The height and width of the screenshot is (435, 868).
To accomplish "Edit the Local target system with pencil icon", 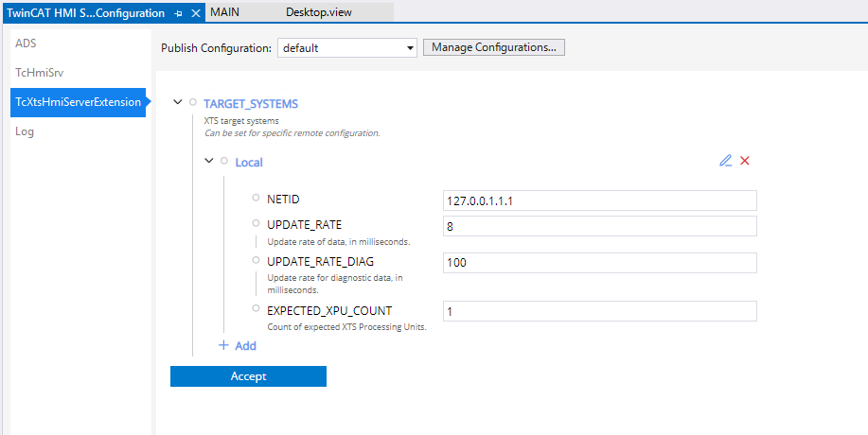I will coord(725,161).
